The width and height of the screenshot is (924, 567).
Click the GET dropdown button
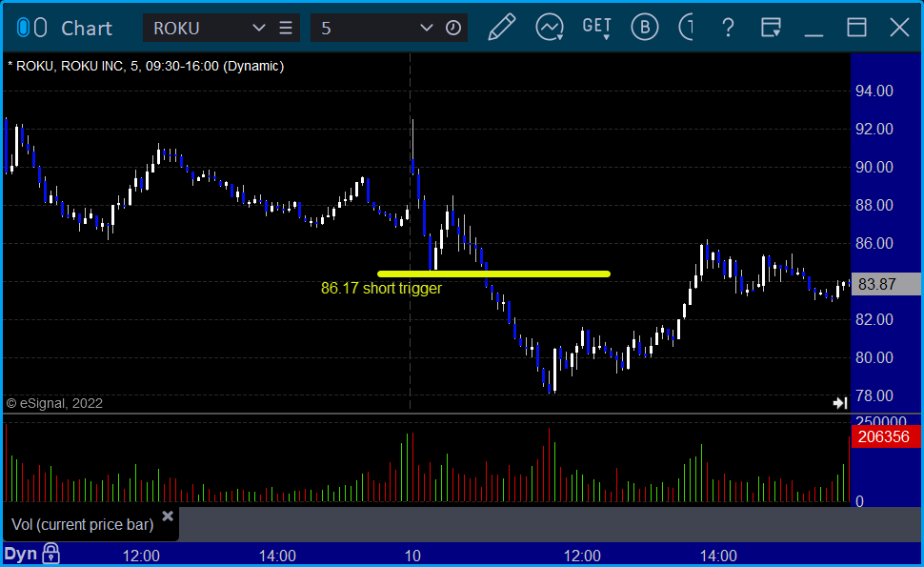(596, 28)
